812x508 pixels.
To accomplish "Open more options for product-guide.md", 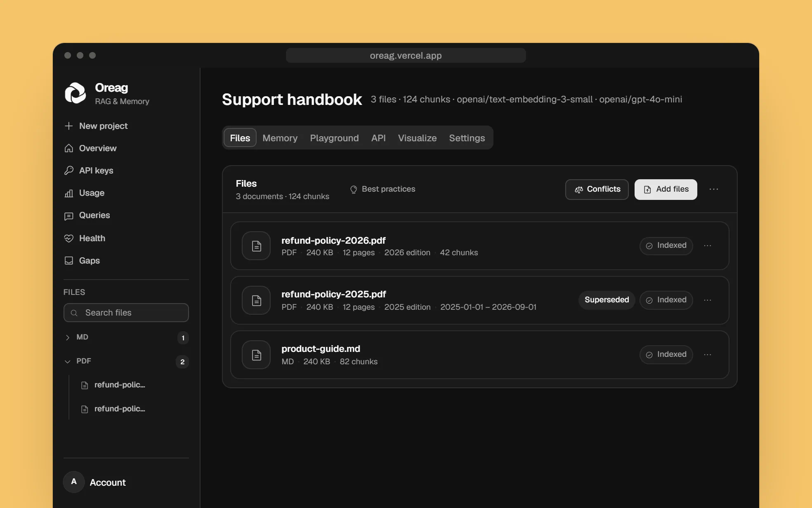I will point(708,355).
